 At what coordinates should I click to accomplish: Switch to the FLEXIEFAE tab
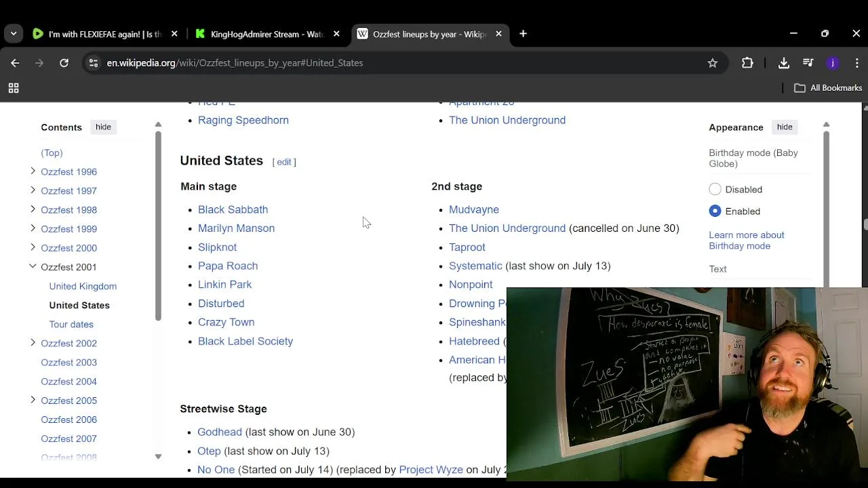(105, 34)
